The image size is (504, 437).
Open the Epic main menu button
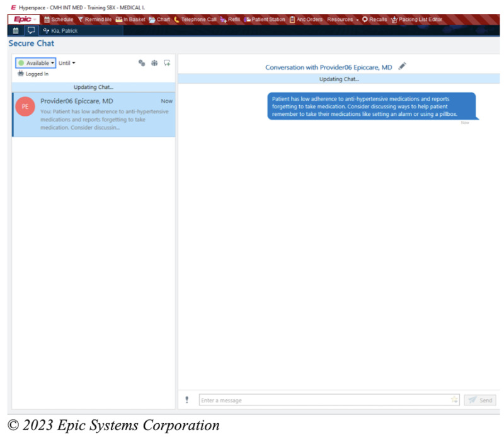pos(23,20)
